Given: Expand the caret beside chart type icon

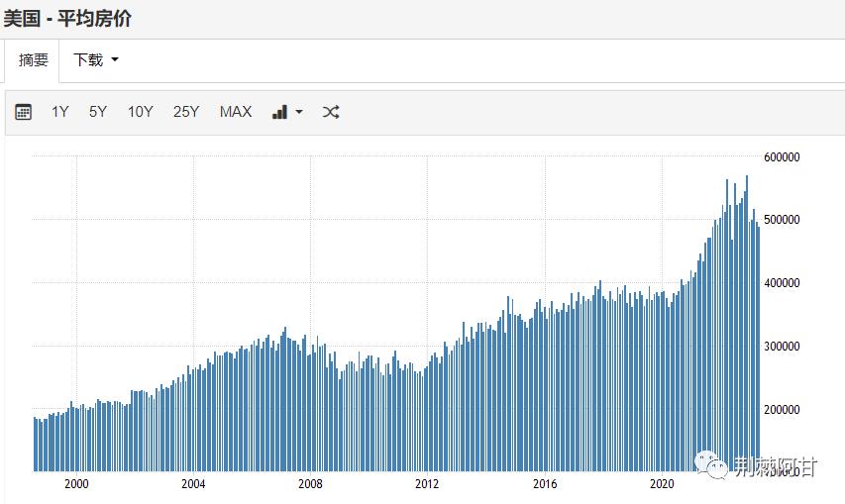Looking at the screenshot, I should point(299,113).
